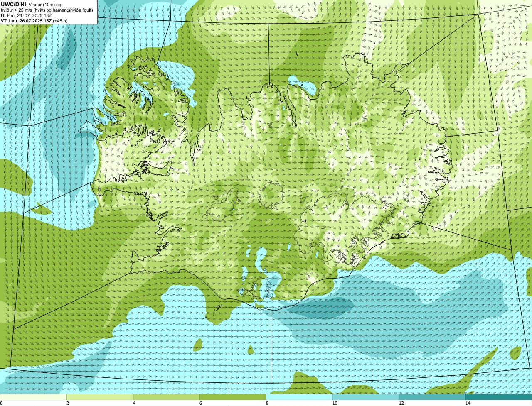Click the 12–14 m/s teal legend swatch
This screenshot has height=406, width=532.
tap(432, 397)
